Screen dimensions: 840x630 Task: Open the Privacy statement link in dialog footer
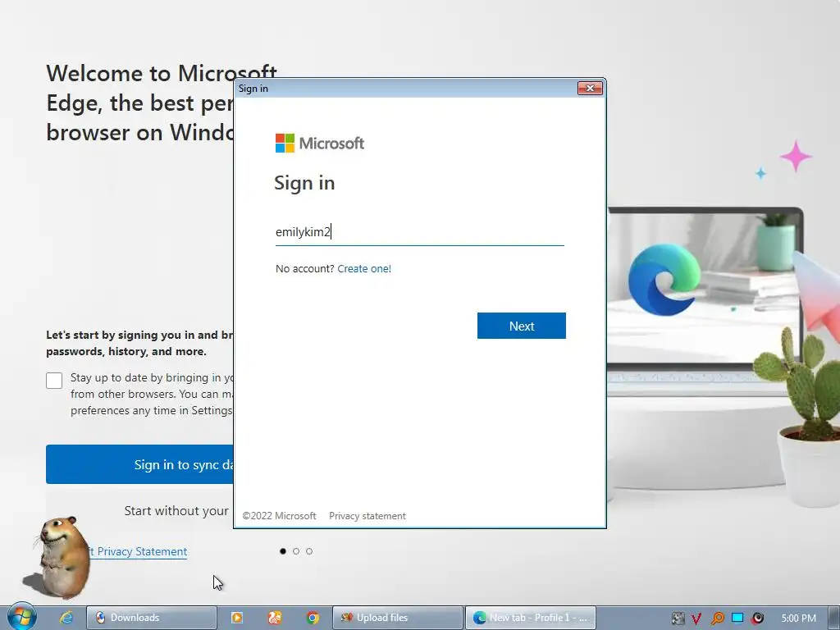coord(367,516)
